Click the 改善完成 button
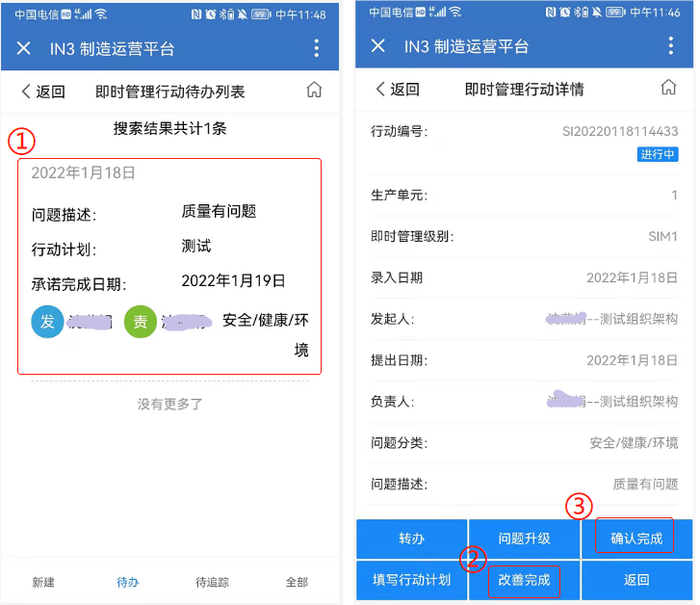 (524, 581)
